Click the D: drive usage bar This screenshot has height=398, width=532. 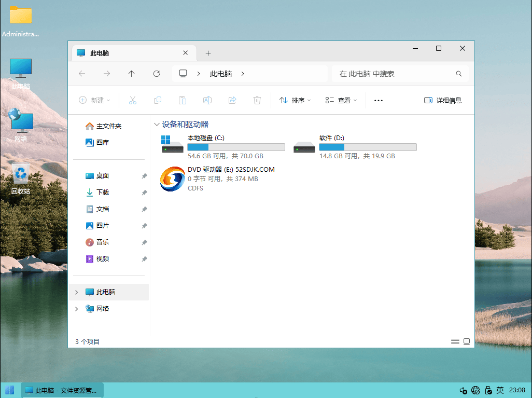(368, 147)
